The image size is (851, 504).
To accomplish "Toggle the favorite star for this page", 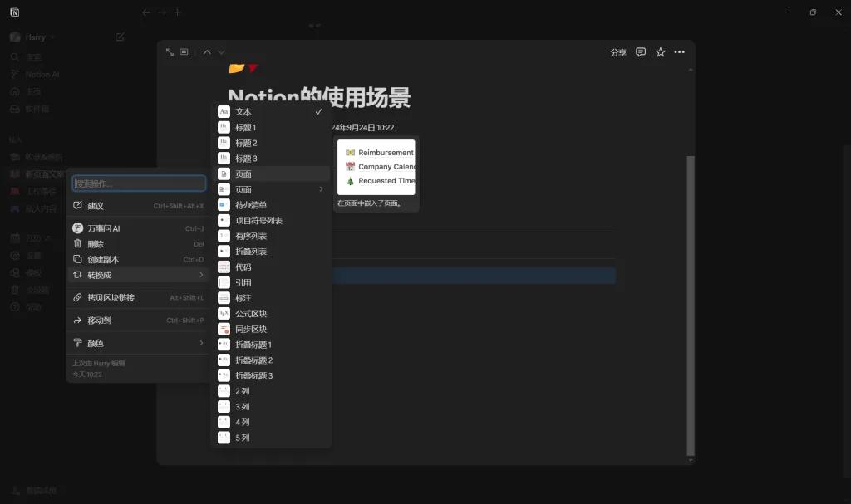I will click(x=661, y=52).
